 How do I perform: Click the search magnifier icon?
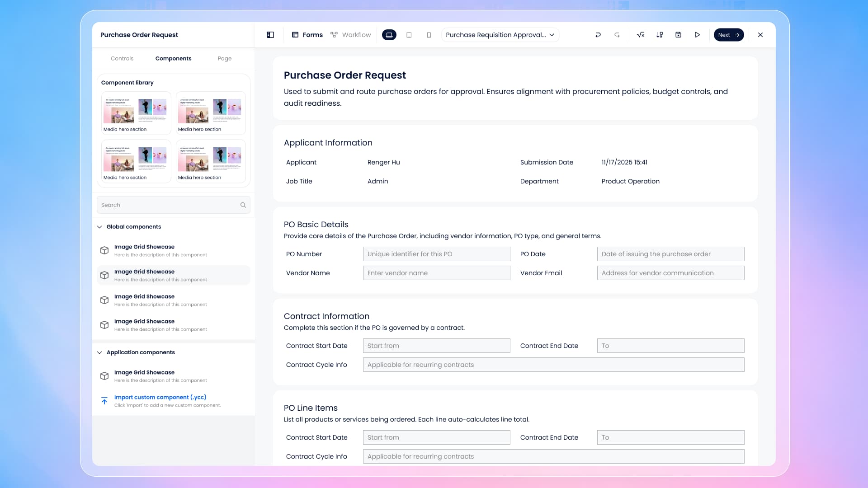pyautogui.click(x=243, y=205)
